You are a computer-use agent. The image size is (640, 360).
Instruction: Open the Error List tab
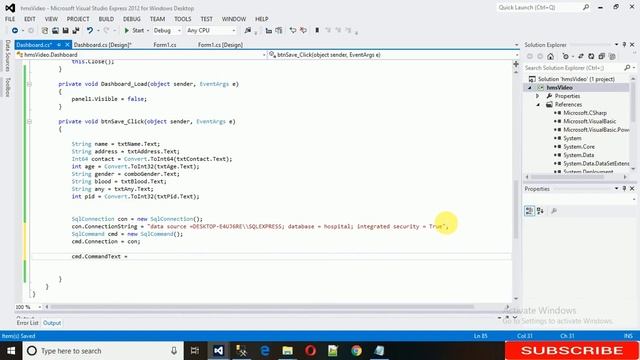pyautogui.click(x=27, y=323)
